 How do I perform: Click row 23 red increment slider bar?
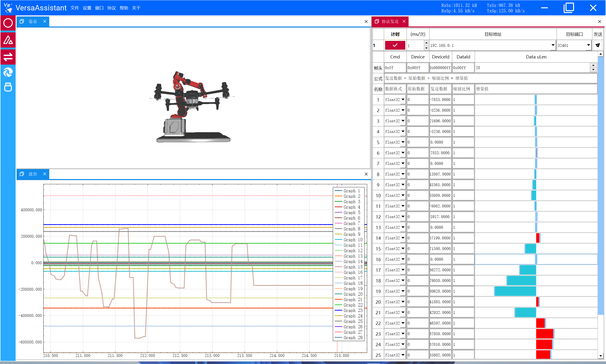click(536, 334)
